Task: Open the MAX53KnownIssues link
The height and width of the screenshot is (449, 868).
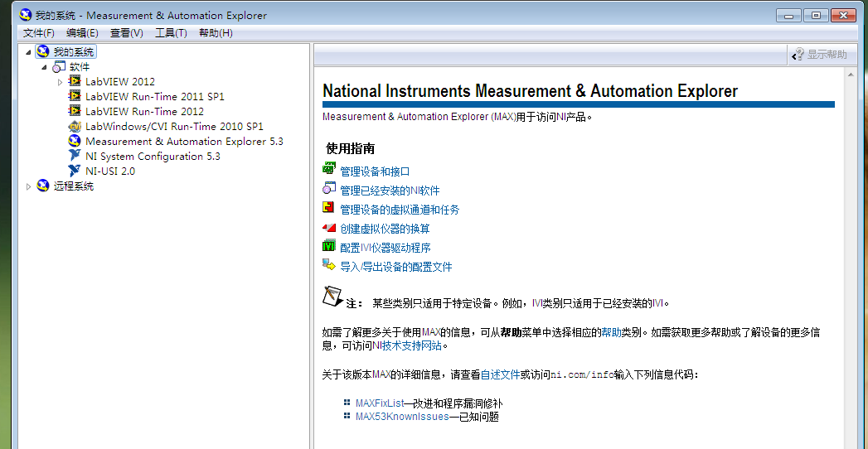Action: (402, 417)
